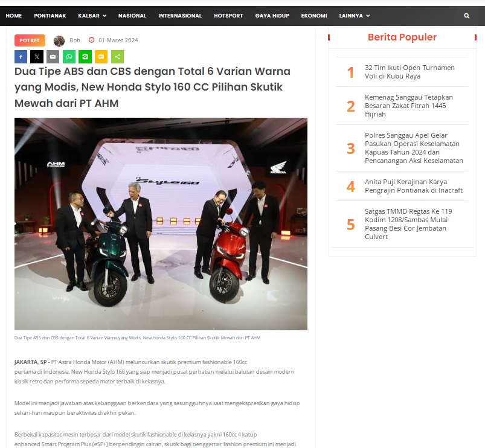Expand the Lainnya dropdown arrow
The width and height of the screenshot is (485, 448).
[x=368, y=16]
